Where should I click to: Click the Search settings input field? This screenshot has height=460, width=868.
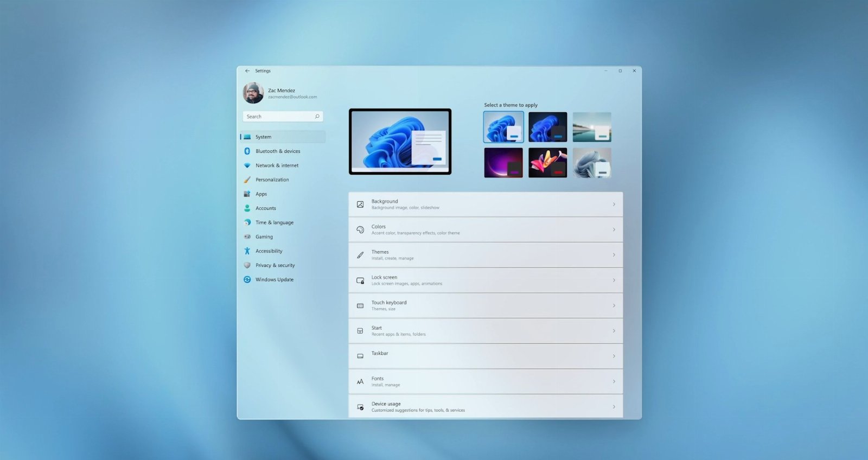coord(278,117)
